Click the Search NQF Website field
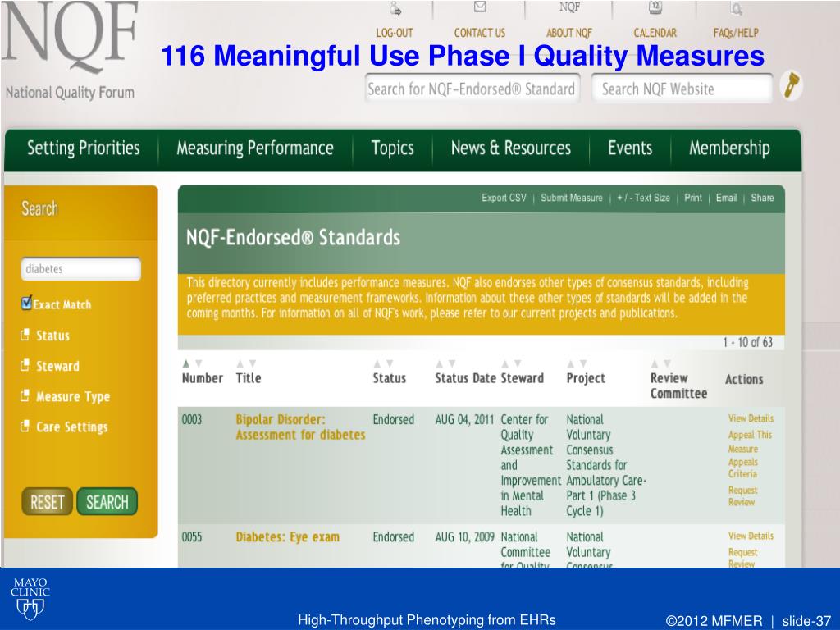The height and width of the screenshot is (630, 840). (x=682, y=89)
